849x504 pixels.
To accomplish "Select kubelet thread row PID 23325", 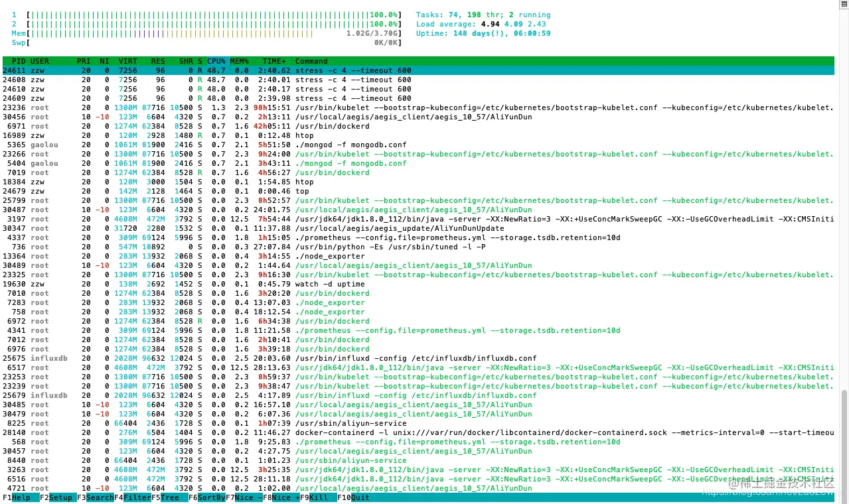I will (418, 275).
